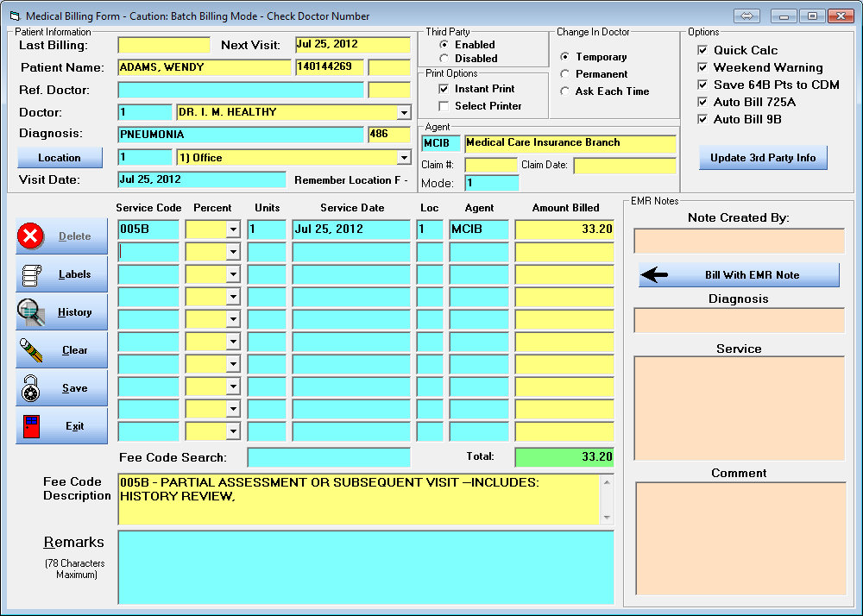The width and height of the screenshot is (863, 616).
Task: Open the Location Office dropdown list
Action: click(403, 158)
